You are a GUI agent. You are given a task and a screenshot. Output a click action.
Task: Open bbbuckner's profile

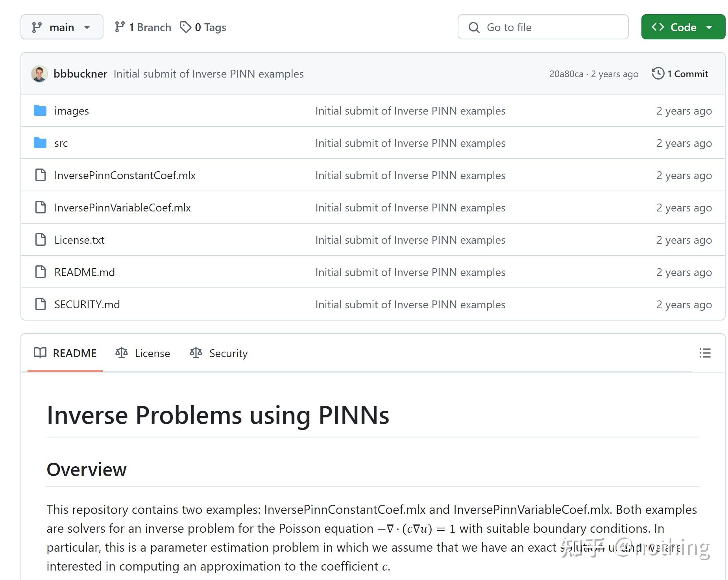click(81, 74)
